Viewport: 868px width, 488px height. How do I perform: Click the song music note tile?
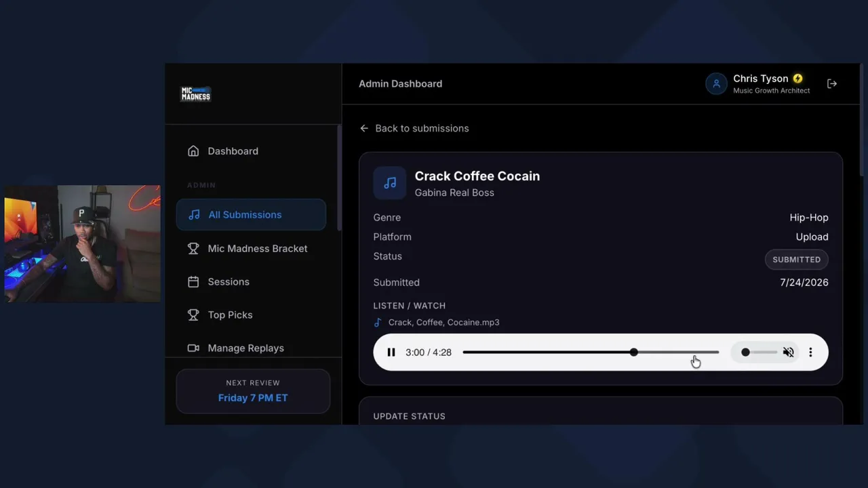(x=390, y=183)
